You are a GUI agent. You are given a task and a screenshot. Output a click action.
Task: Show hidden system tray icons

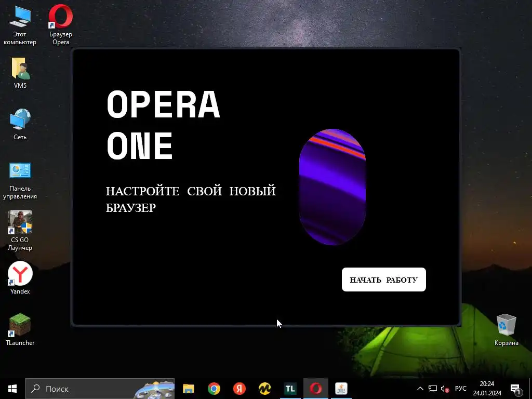(420, 389)
